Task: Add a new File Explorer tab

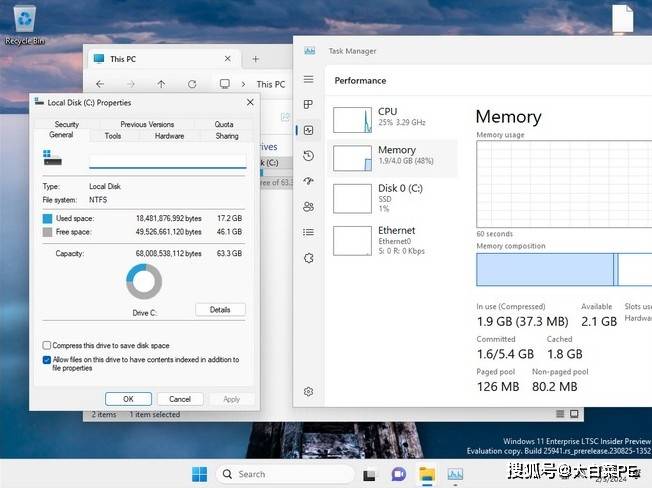Action: (256, 59)
